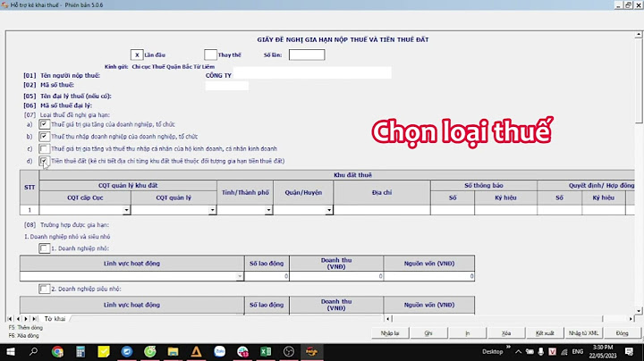The image size is (644, 361).
Task: Open Excel from the taskbar
Action: click(x=266, y=351)
